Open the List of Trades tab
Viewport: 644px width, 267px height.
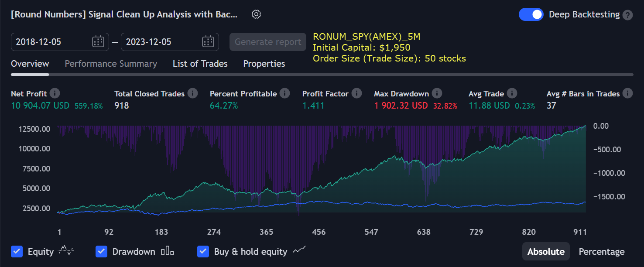tap(200, 64)
